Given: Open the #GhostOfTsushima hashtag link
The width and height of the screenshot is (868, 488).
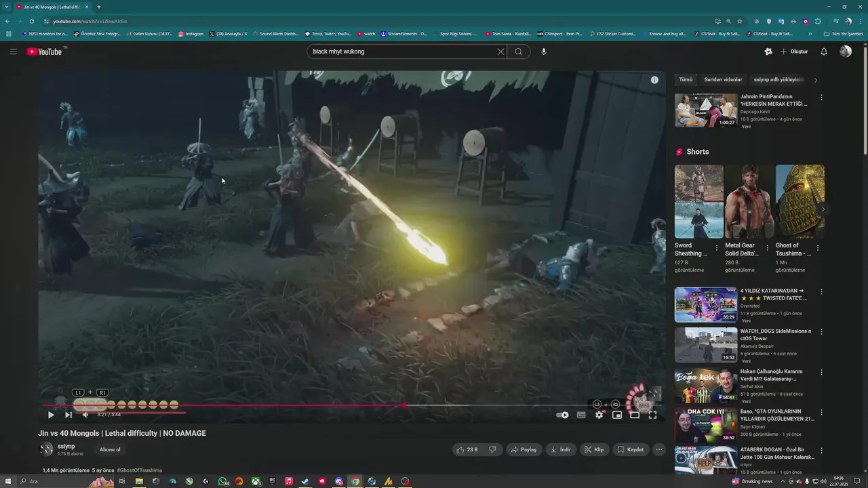Looking at the screenshot, I should click(x=139, y=470).
